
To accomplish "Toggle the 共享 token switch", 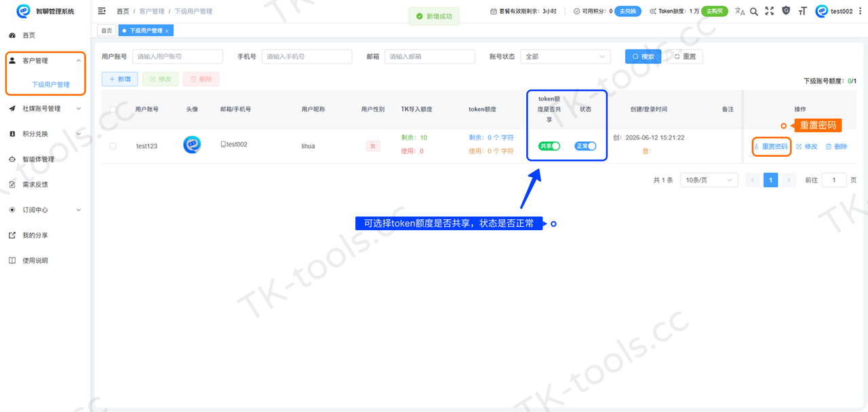I will point(549,146).
